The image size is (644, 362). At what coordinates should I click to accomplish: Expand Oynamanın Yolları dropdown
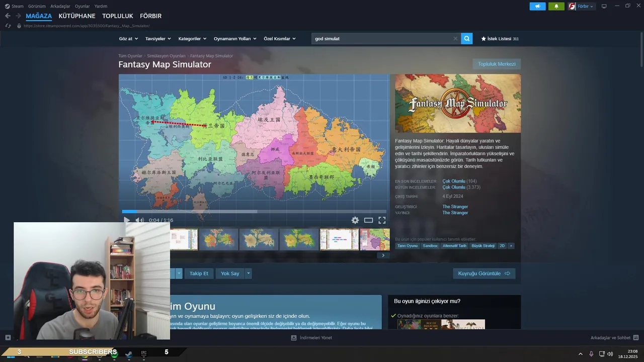(x=235, y=39)
